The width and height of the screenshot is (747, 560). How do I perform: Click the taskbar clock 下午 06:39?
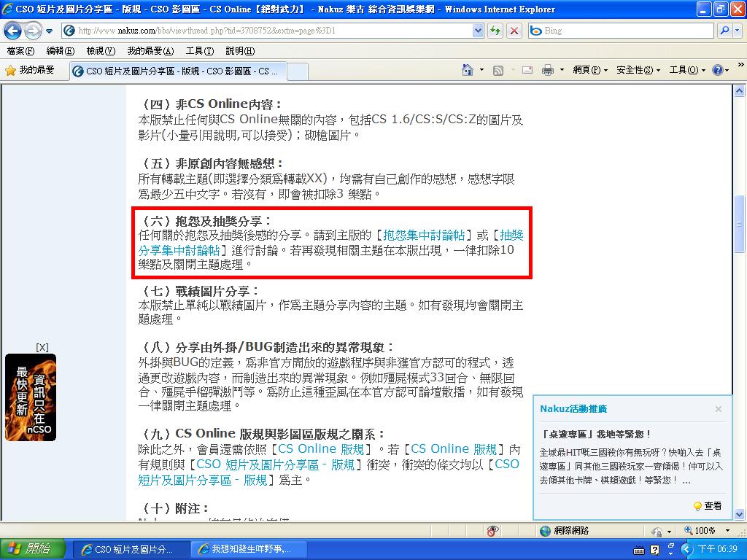(x=718, y=550)
